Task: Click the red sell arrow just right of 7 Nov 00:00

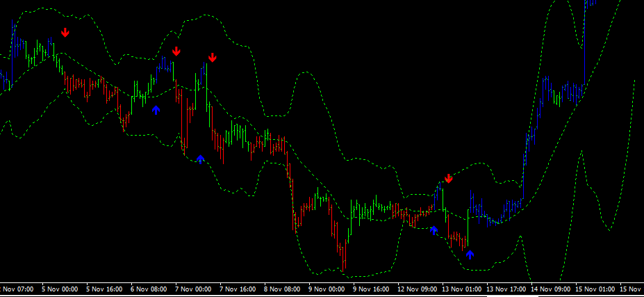Action: coord(212,57)
